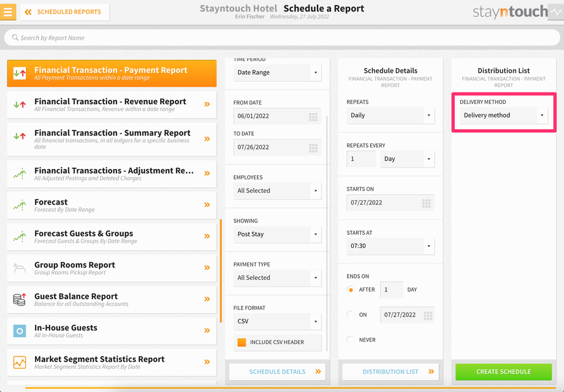This screenshot has height=392, width=564.
Task: Click chevron on Guest Balance Report row
Action: click(x=207, y=299)
